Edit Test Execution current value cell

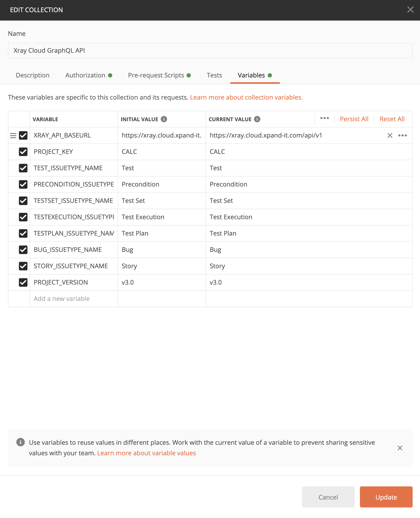click(309, 217)
